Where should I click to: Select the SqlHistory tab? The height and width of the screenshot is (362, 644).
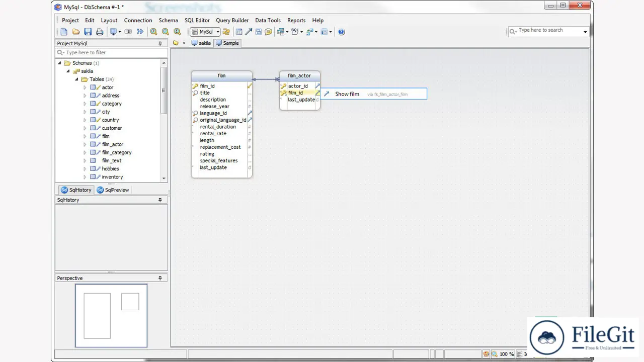coord(76,190)
